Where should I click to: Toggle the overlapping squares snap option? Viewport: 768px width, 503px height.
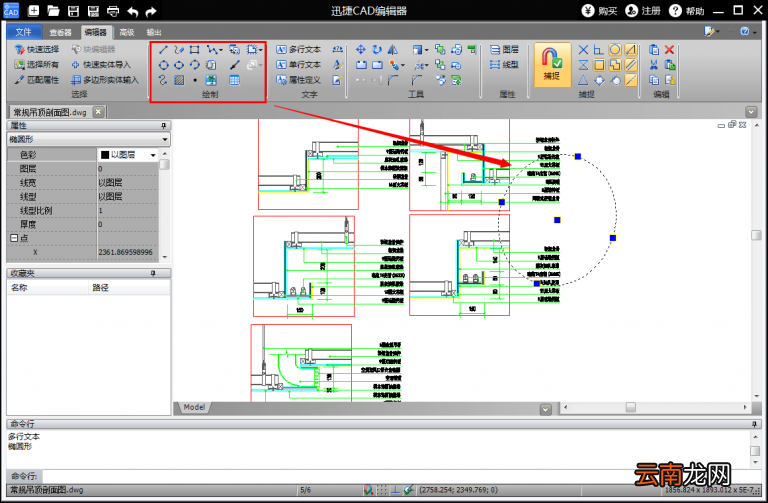(x=615, y=65)
